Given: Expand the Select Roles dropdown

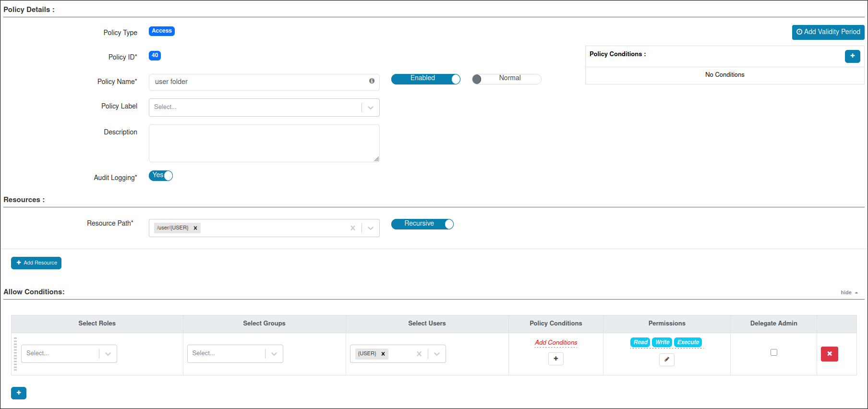Looking at the screenshot, I should [108, 354].
